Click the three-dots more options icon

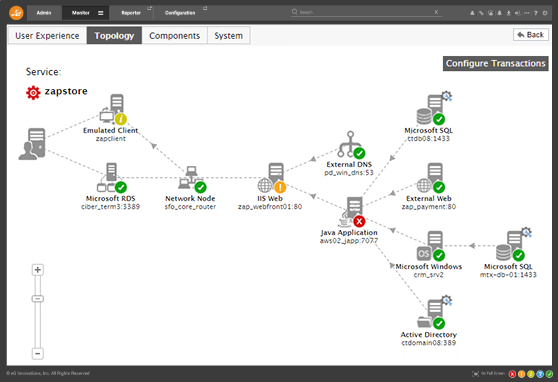pos(527,13)
